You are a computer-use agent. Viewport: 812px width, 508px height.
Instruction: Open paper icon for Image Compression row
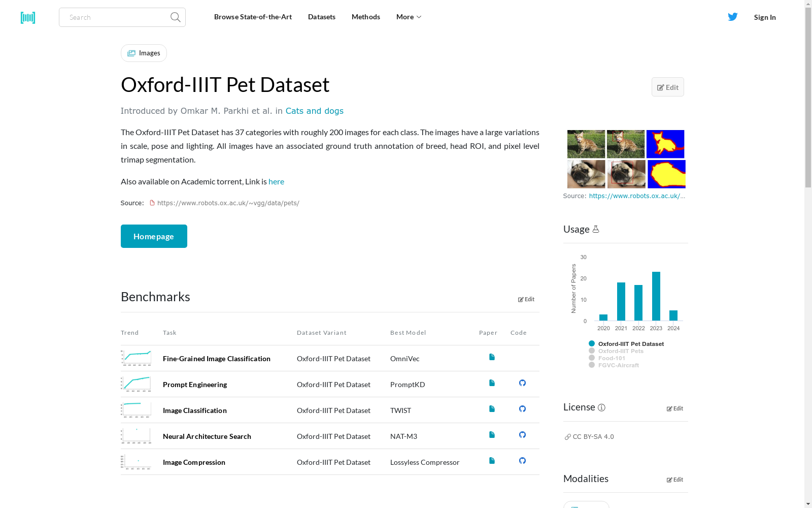coord(492,461)
